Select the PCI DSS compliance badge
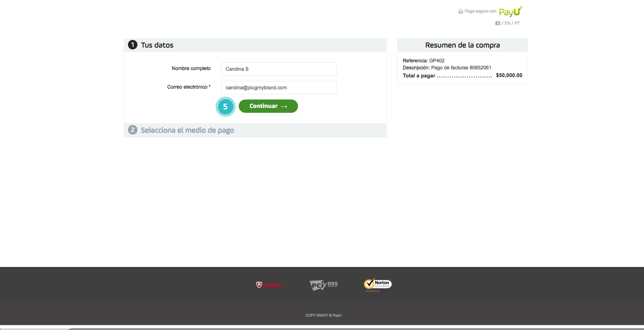This screenshot has height=330, width=644. 323,285
